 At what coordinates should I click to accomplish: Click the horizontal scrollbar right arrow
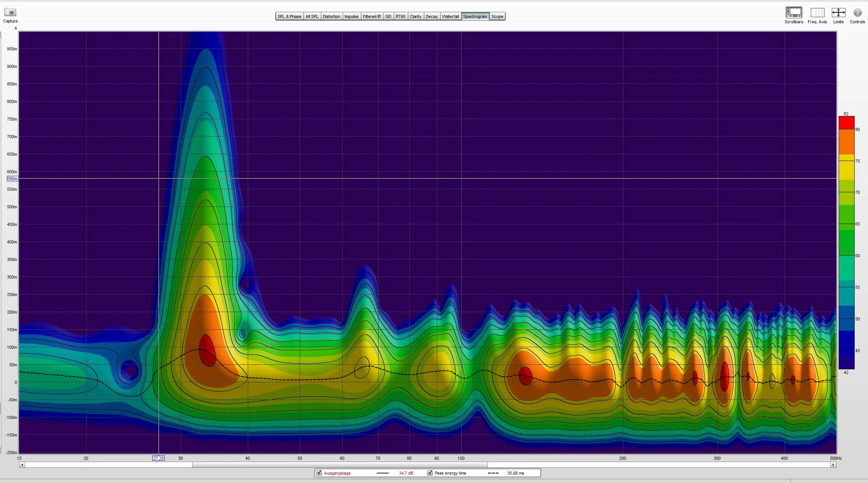[x=833, y=465]
